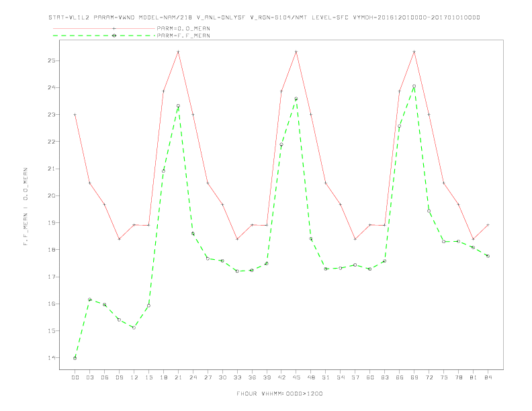Screen dimensions: 532x411
Task: Click the y-axis tick label 14
Action: click(52, 358)
